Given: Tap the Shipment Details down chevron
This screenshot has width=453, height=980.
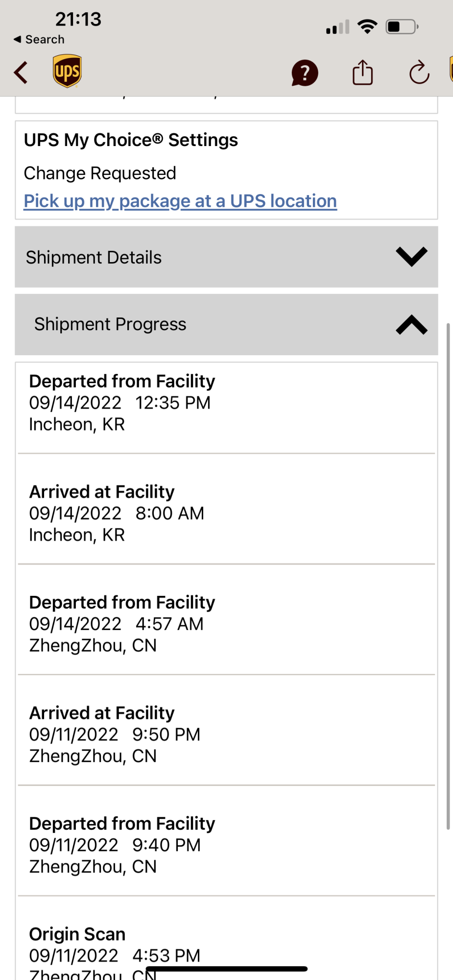Looking at the screenshot, I should pos(411,257).
